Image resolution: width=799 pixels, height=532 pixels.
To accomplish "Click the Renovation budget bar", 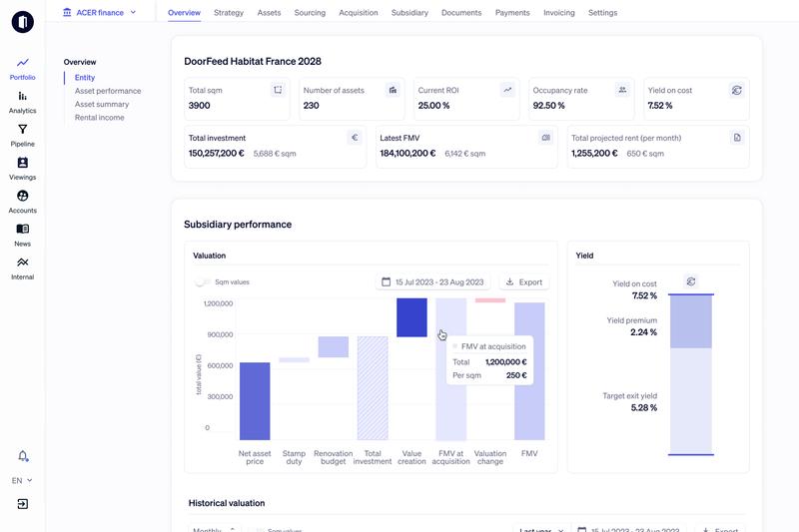I will [x=334, y=346].
